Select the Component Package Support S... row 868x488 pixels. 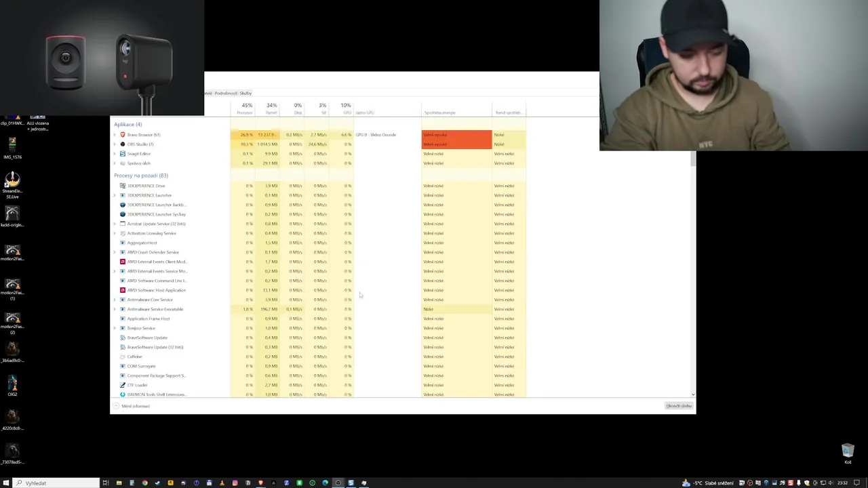click(319, 375)
